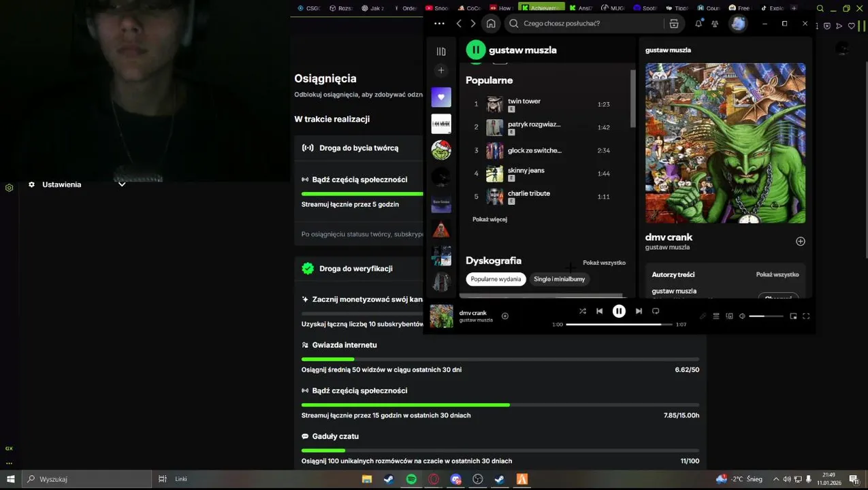Enter Spotify fullscreen mode
This screenshot has height=490, width=868.
coord(806,316)
